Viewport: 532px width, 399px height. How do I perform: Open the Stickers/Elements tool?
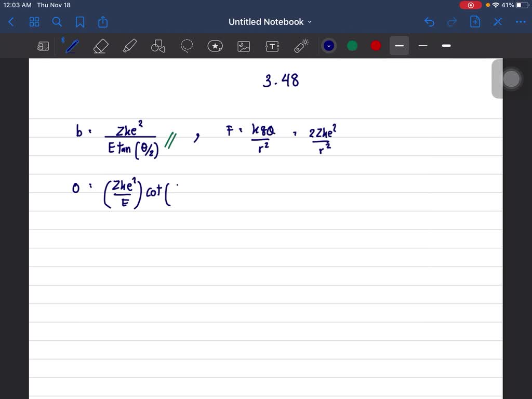(215, 46)
